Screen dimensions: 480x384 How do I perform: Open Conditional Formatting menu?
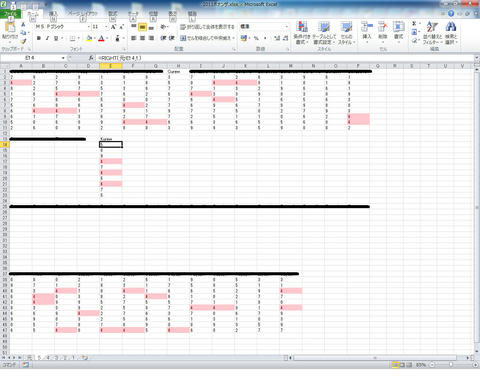302,33
